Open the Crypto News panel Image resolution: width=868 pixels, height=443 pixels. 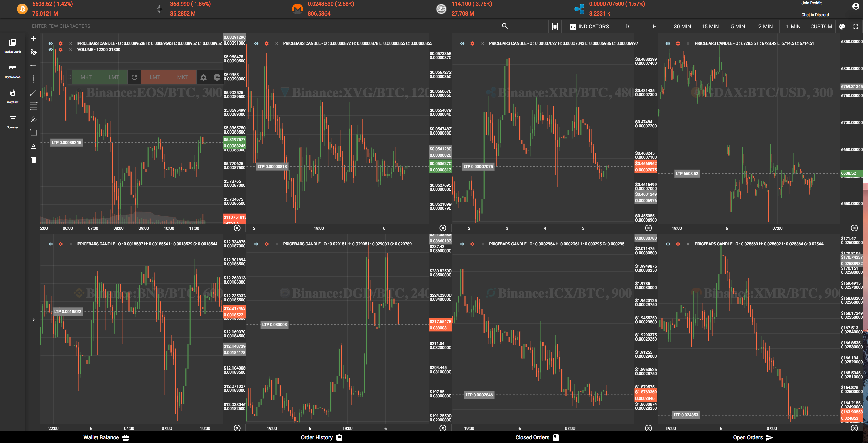(x=12, y=71)
